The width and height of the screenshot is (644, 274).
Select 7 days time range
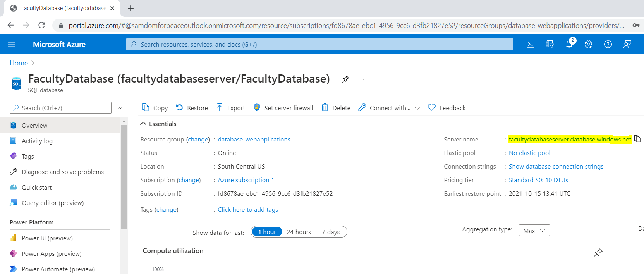331,232
